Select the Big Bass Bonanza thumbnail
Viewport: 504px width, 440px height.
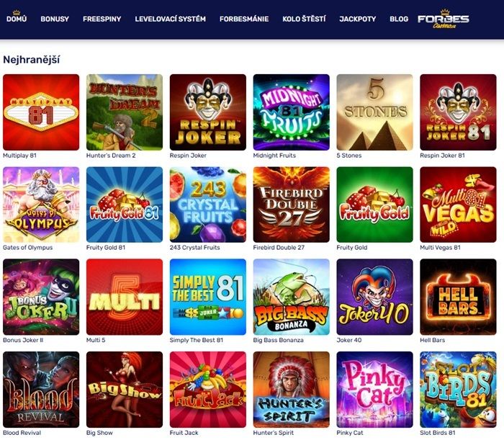[291, 297]
